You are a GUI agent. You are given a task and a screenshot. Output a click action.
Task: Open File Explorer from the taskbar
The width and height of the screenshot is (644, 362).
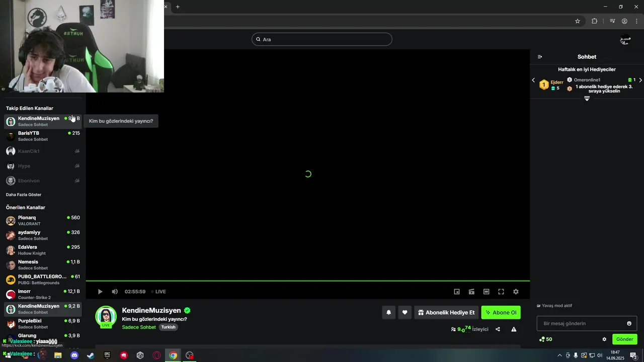[58, 355]
